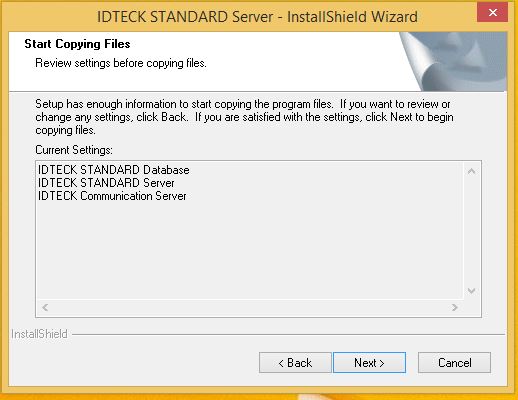Click the page curl banner graphic

point(453,61)
